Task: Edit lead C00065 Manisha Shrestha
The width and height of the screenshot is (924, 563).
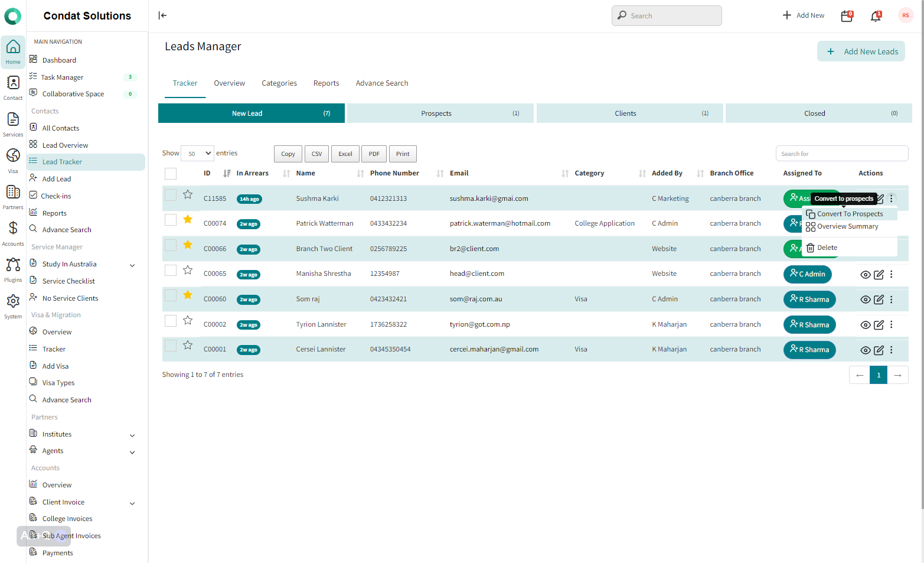Action: point(879,274)
